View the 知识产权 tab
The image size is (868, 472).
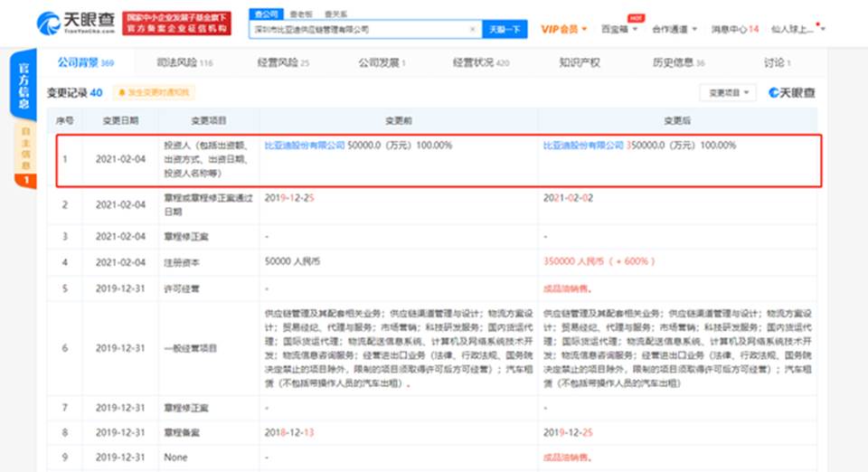click(x=580, y=62)
